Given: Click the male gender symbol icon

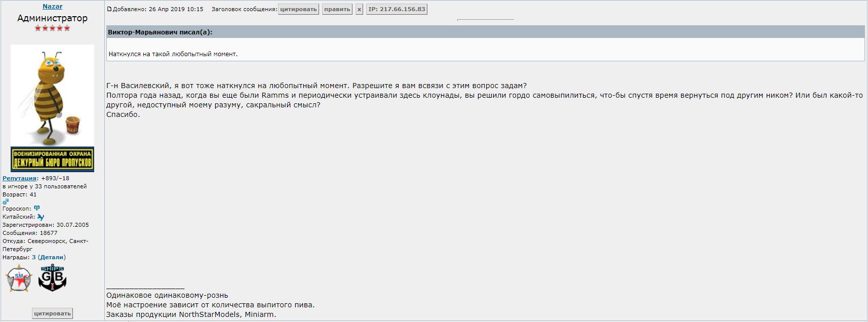Looking at the screenshot, I should pos(6,202).
